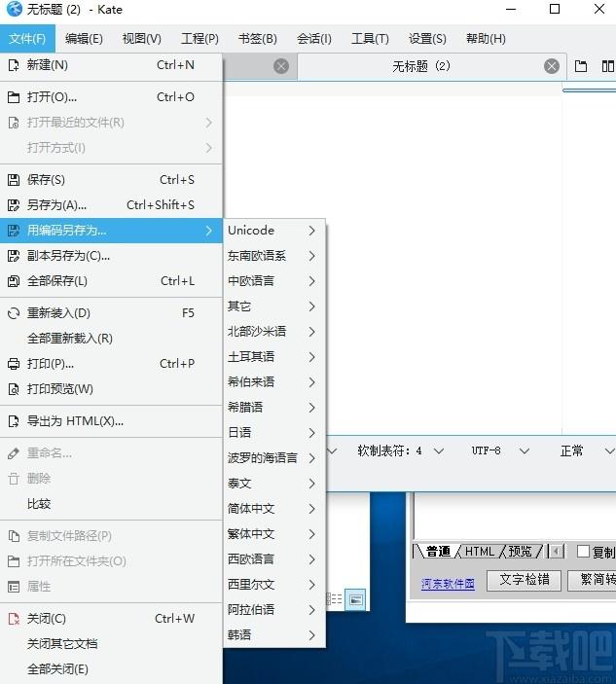This screenshot has width=616, height=684.
Task: Click the Save floppy disk icon
Action: click(x=14, y=180)
